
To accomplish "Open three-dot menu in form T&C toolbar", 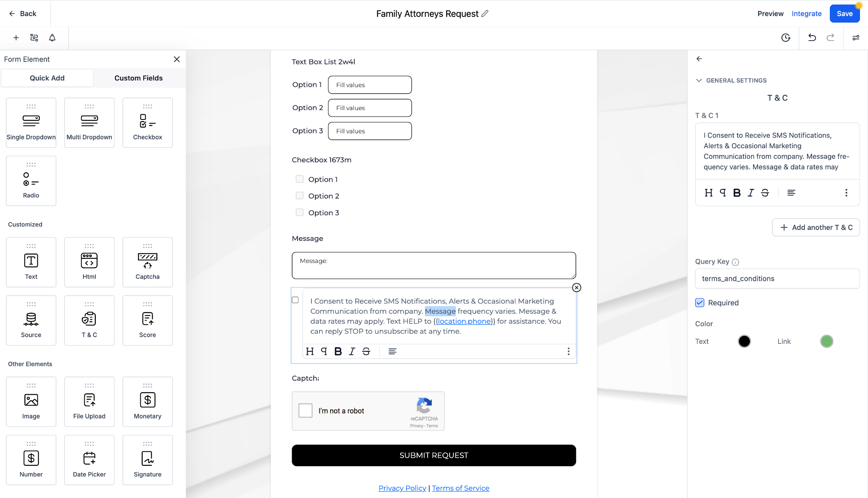I will [568, 351].
